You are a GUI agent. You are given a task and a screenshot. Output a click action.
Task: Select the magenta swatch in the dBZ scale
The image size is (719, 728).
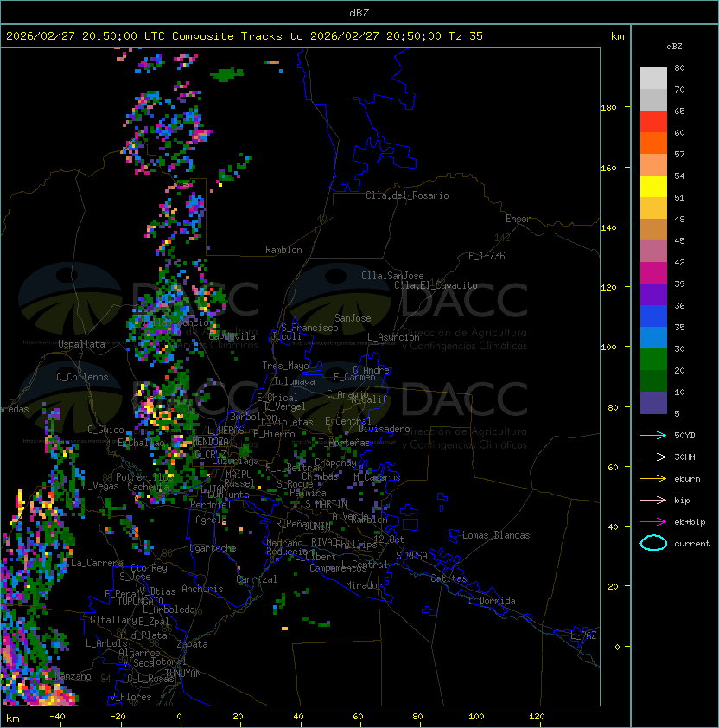pos(653,273)
